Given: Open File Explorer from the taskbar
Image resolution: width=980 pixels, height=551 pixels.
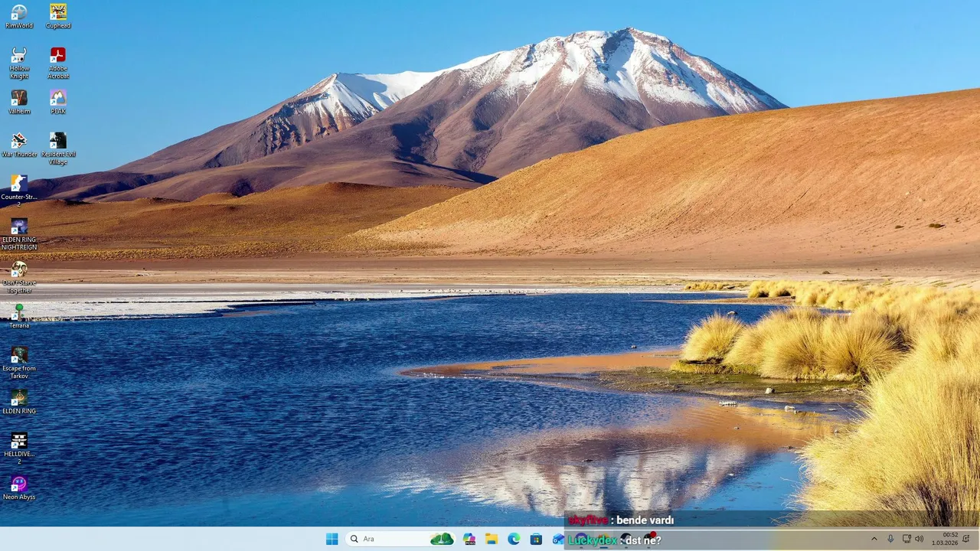Looking at the screenshot, I should coord(492,539).
